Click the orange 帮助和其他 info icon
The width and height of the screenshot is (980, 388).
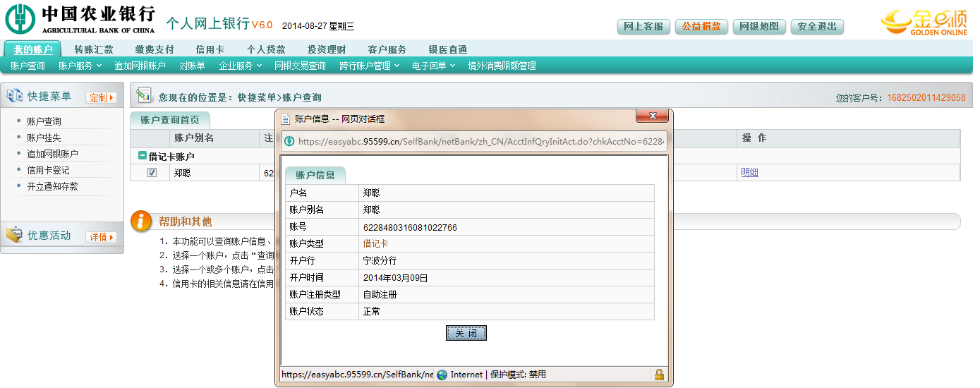click(142, 221)
